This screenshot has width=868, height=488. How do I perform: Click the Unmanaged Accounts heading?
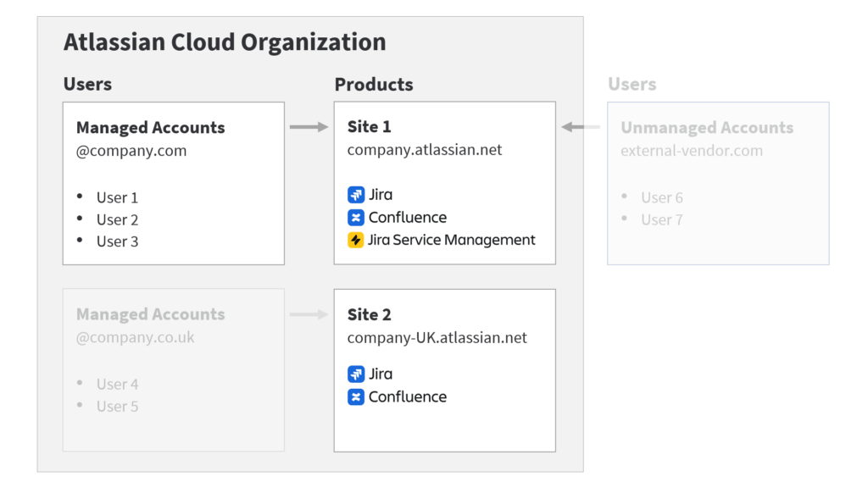coord(707,128)
